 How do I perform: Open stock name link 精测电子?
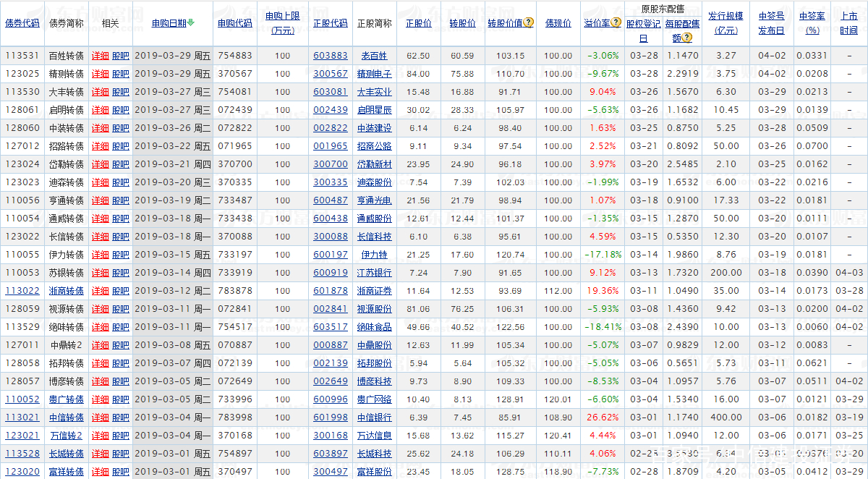point(375,74)
